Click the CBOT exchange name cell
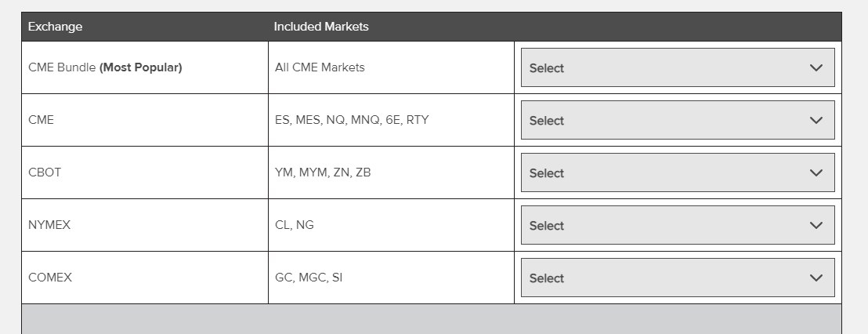 (x=45, y=172)
